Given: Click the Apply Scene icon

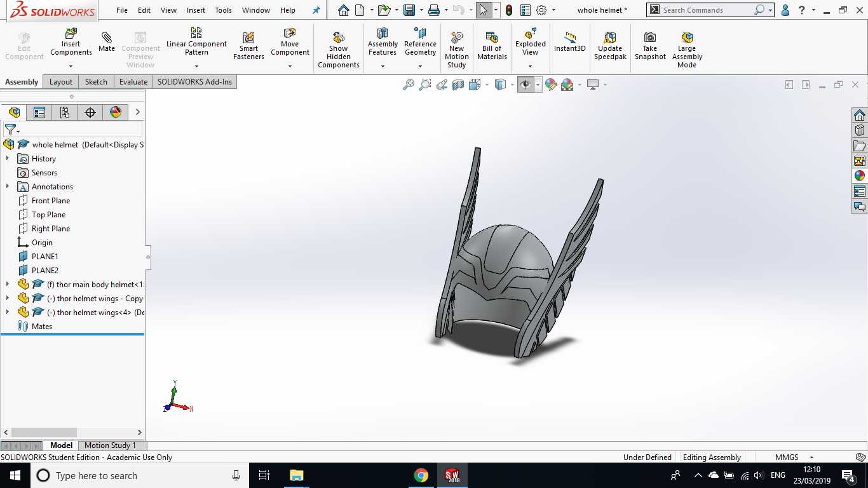Looking at the screenshot, I should coord(567,85).
